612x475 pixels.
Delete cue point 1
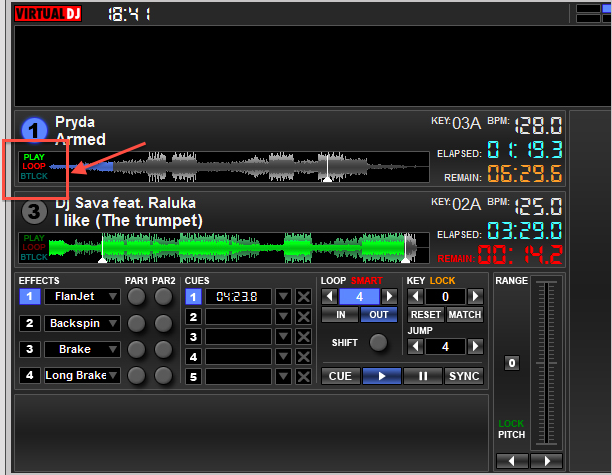303,297
